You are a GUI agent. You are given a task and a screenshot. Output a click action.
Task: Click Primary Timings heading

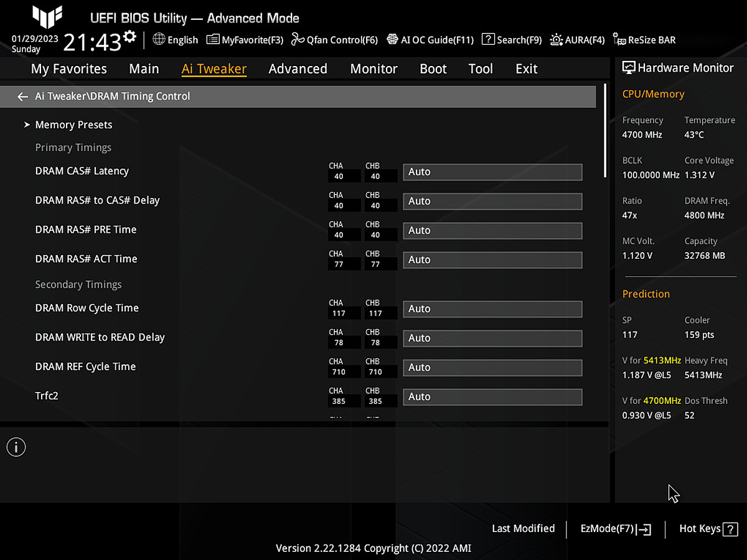(x=73, y=147)
